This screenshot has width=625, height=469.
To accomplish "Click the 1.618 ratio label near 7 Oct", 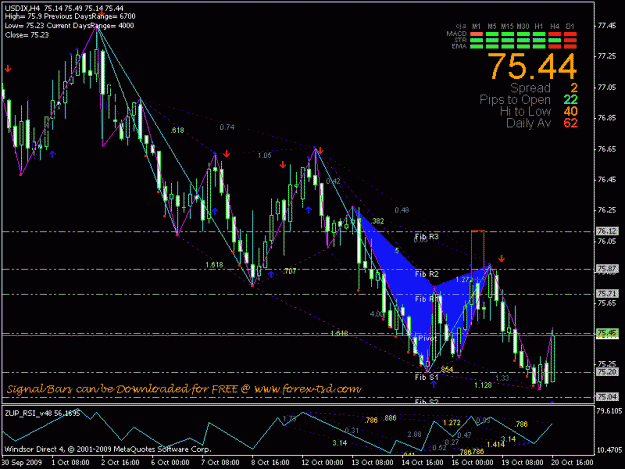I will coord(214,265).
